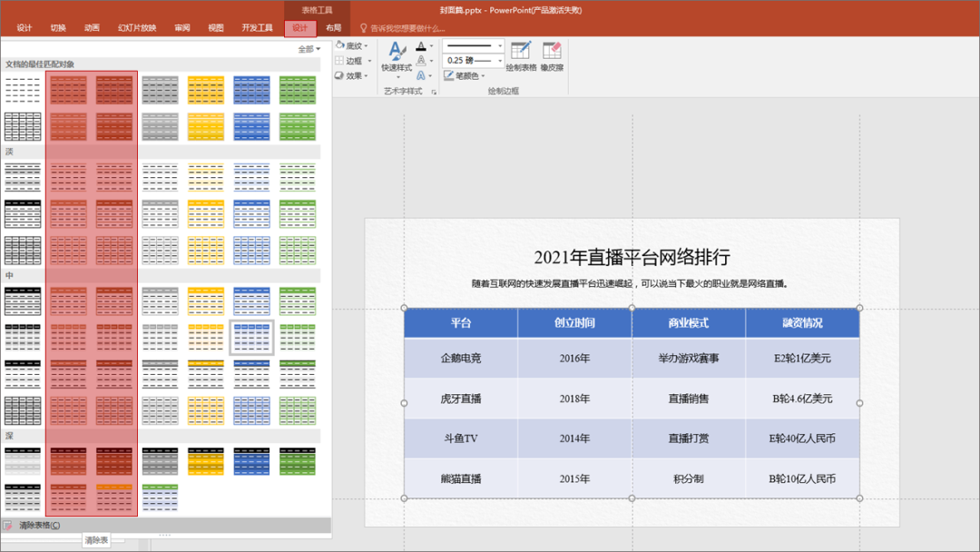The width and height of the screenshot is (980, 552).
Task: Click the 笔颜色 pen color icon
Action: pyautogui.click(x=449, y=75)
